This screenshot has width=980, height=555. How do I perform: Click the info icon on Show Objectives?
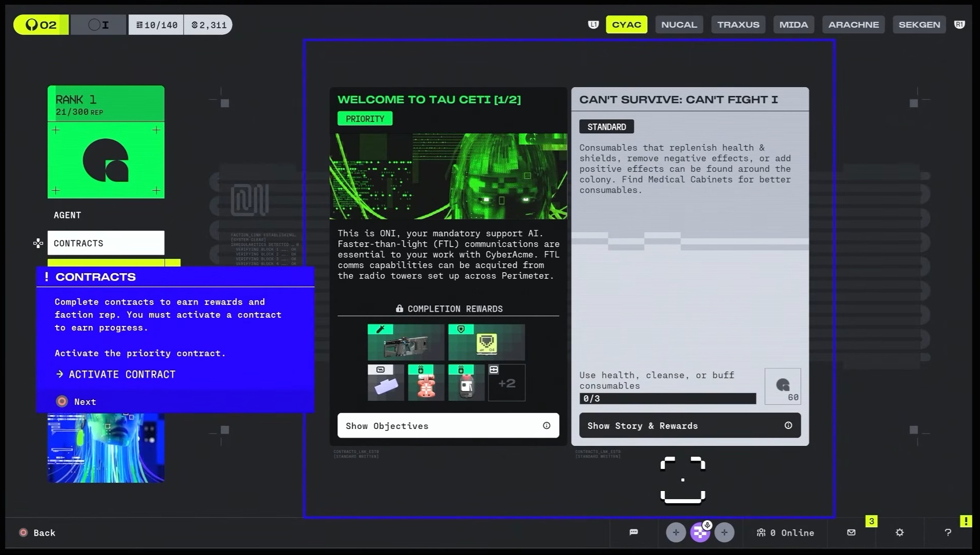tap(546, 425)
